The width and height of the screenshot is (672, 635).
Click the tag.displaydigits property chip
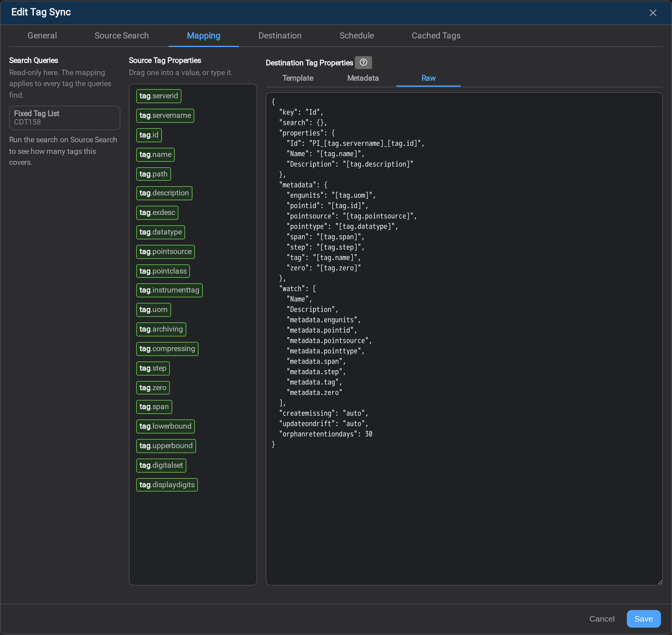pos(167,485)
